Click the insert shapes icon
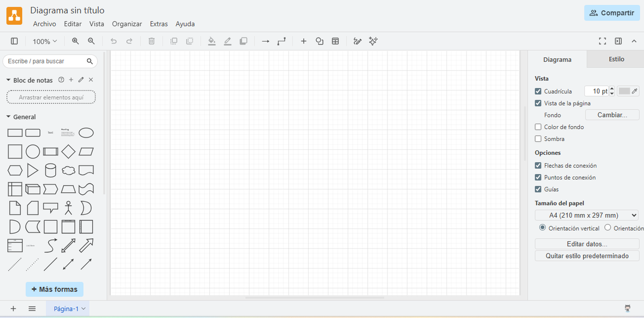Viewport: 644px width, 318px height. tap(320, 41)
